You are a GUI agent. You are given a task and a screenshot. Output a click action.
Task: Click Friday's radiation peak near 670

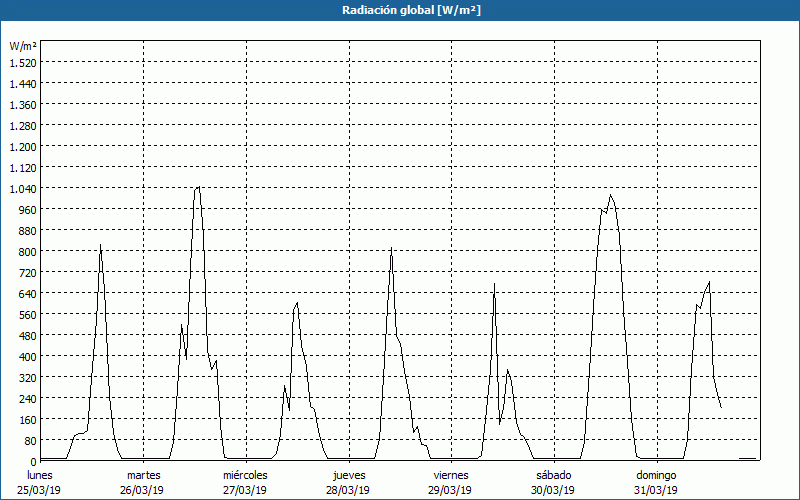click(494, 284)
